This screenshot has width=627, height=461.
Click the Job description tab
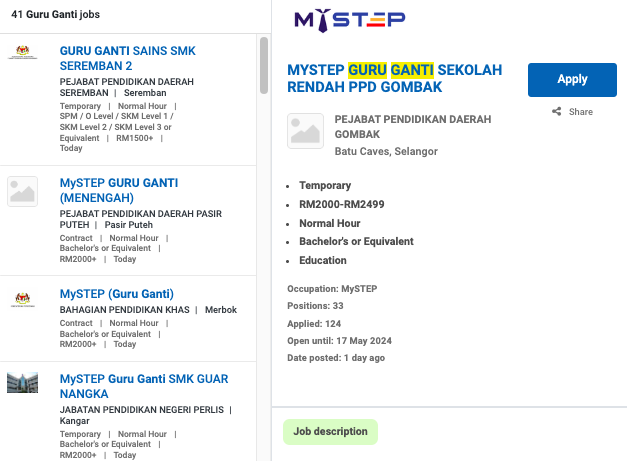click(x=330, y=432)
